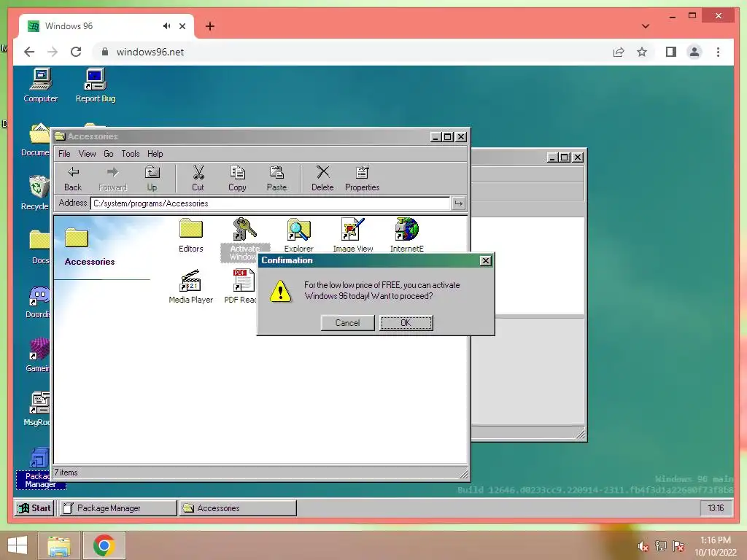Image resolution: width=747 pixels, height=560 pixels.
Task: Maximize the Accessories window
Action: (448, 137)
